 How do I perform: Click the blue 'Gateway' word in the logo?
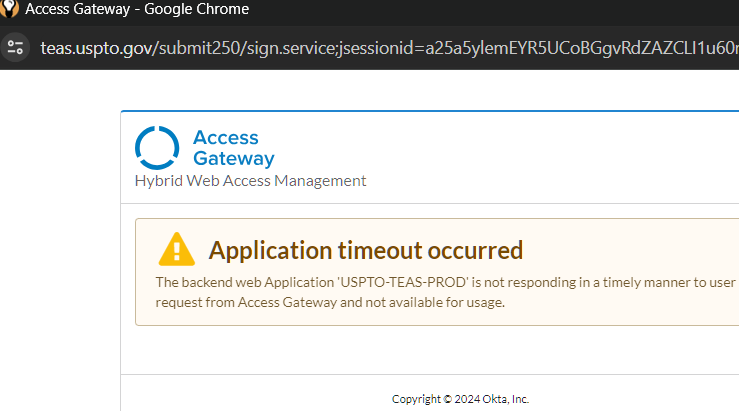234,158
